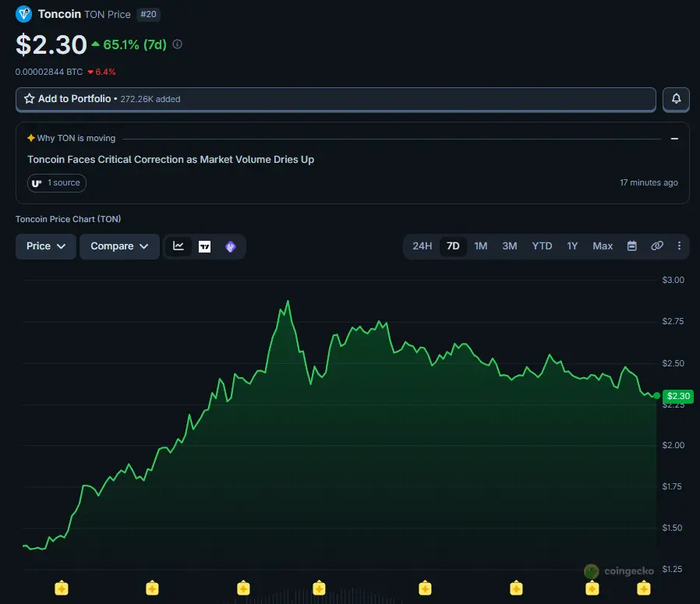700x604 pixels.
Task: Switch to TradingView chart icon
Action: coord(204,246)
